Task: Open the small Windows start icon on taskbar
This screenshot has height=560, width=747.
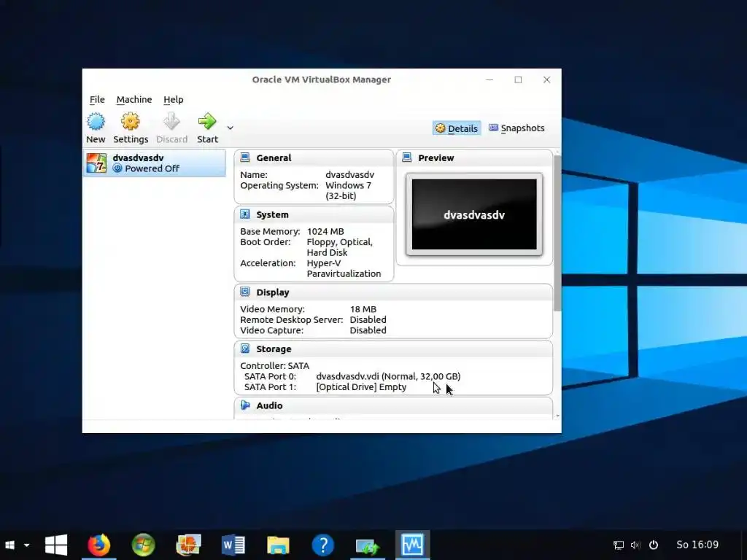Action: 9,545
